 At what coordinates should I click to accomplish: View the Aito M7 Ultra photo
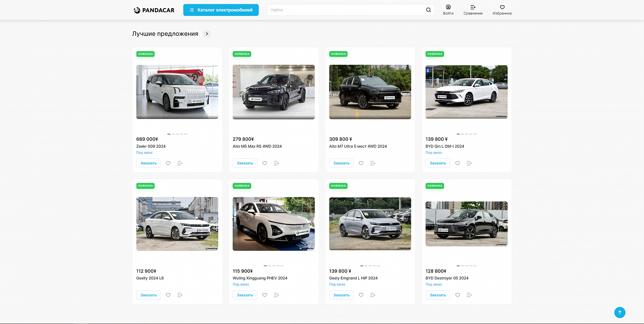[x=370, y=92]
